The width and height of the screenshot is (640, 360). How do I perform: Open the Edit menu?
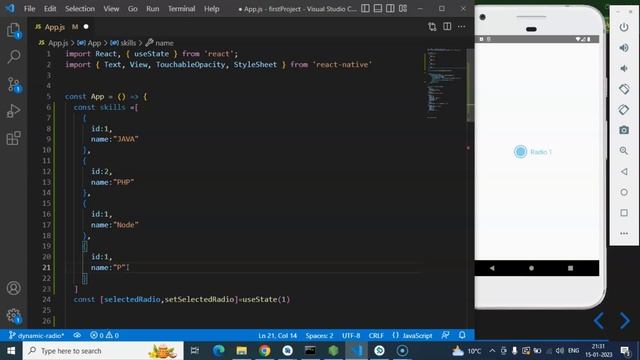[50, 9]
